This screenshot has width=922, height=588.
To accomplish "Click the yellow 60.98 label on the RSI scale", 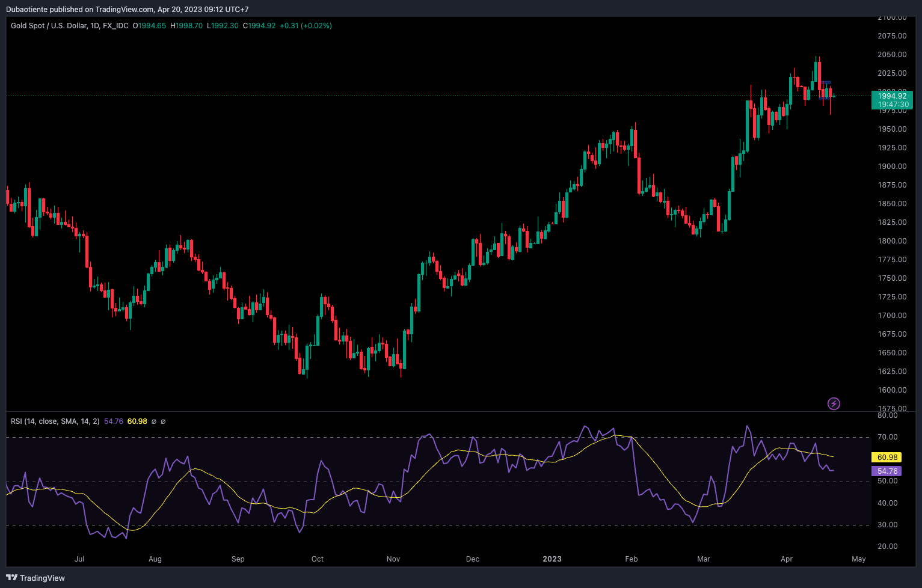I will (887, 458).
